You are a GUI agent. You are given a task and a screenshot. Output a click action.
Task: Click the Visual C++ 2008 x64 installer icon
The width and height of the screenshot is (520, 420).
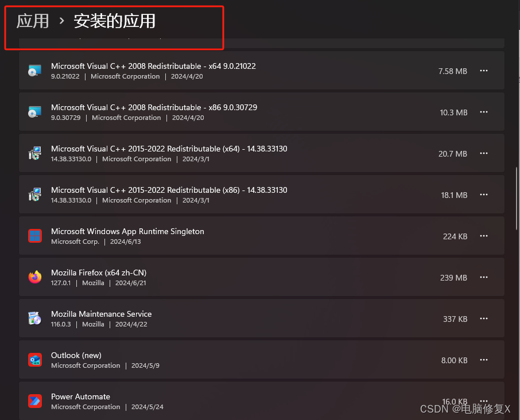(35, 71)
